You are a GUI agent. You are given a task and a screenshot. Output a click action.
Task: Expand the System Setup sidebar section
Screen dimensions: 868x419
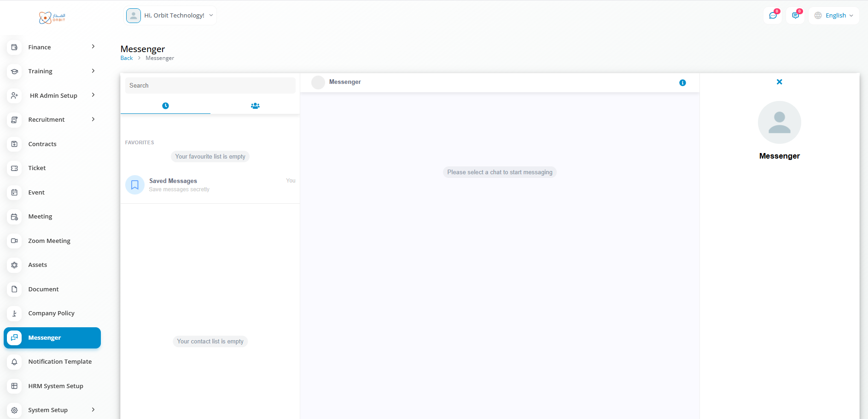tap(93, 410)
